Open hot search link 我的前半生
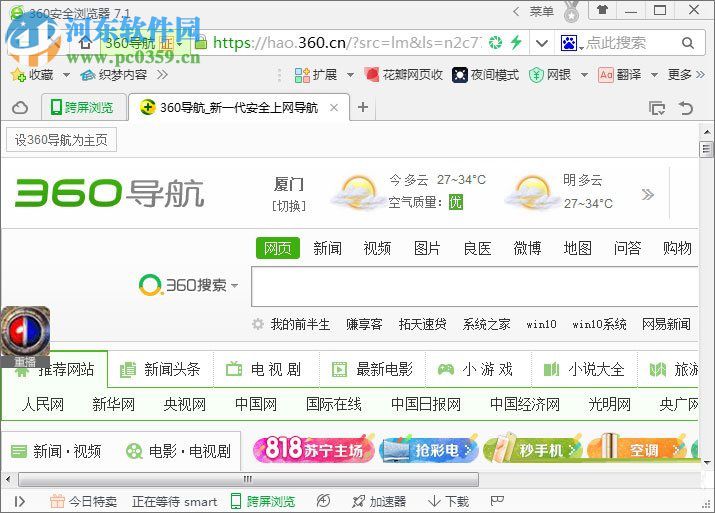This screenshot has height=513, width=715. point(300,324)
